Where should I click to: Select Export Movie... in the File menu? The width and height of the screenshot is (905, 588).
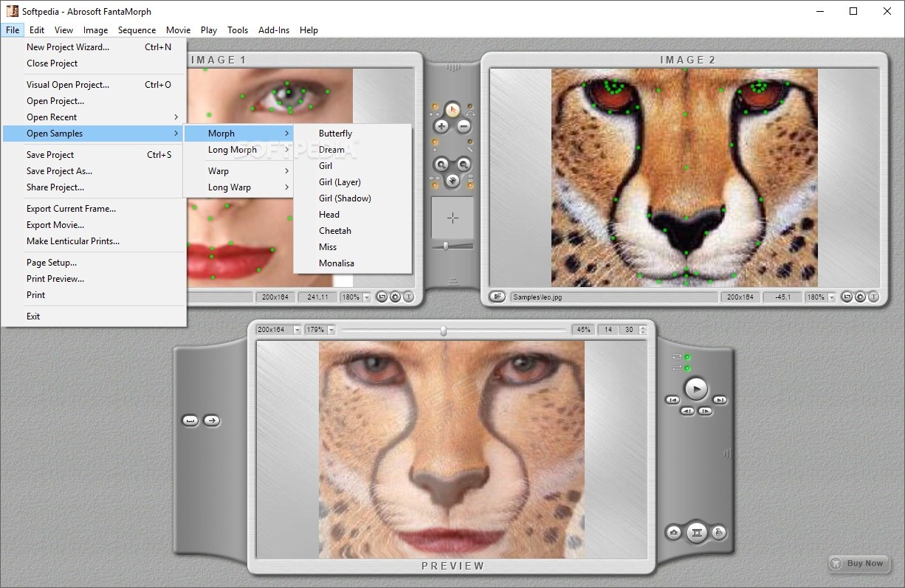tap(94, 225)
